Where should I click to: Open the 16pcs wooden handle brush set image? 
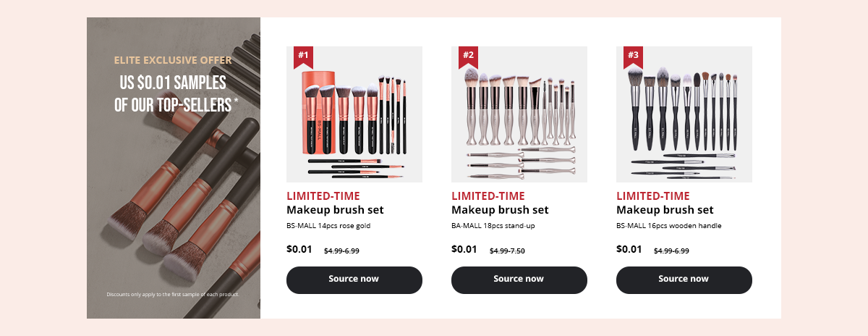pyautogui.click(x=684, y=114)
